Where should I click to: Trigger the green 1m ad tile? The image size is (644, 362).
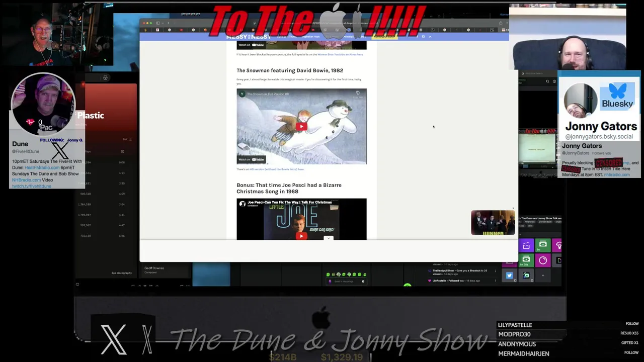543,245
